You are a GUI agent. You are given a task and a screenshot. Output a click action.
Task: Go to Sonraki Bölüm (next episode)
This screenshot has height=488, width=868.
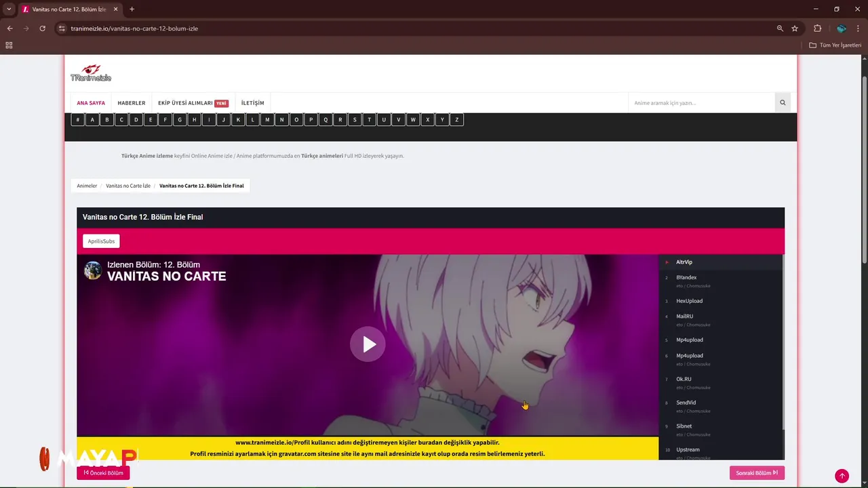tap(757, 472)
